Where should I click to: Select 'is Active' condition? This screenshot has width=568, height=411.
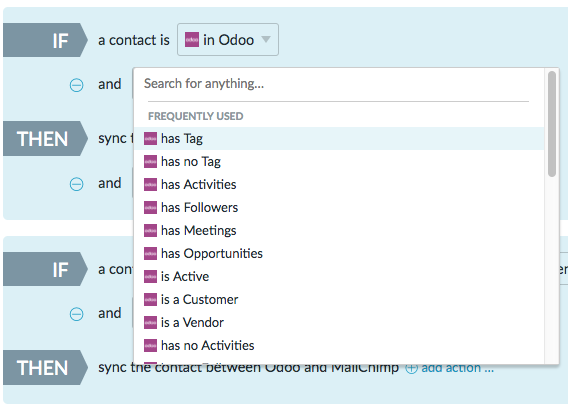(x=339, y=276)
